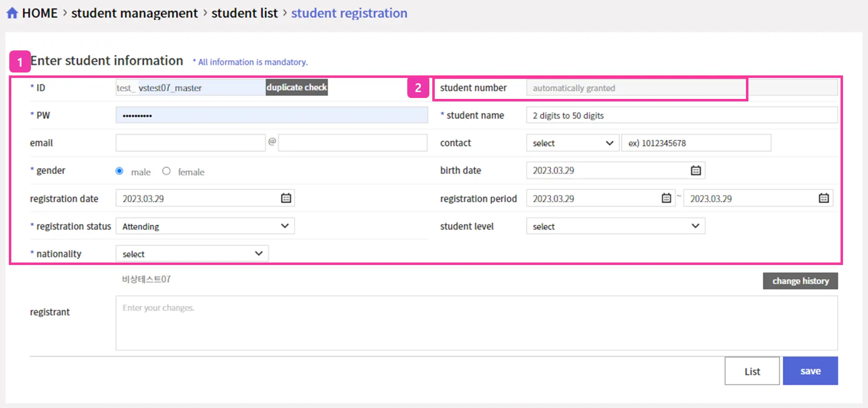Click the registrant changes text area
The height and width of the screenshot is (408, 868).
476,322
